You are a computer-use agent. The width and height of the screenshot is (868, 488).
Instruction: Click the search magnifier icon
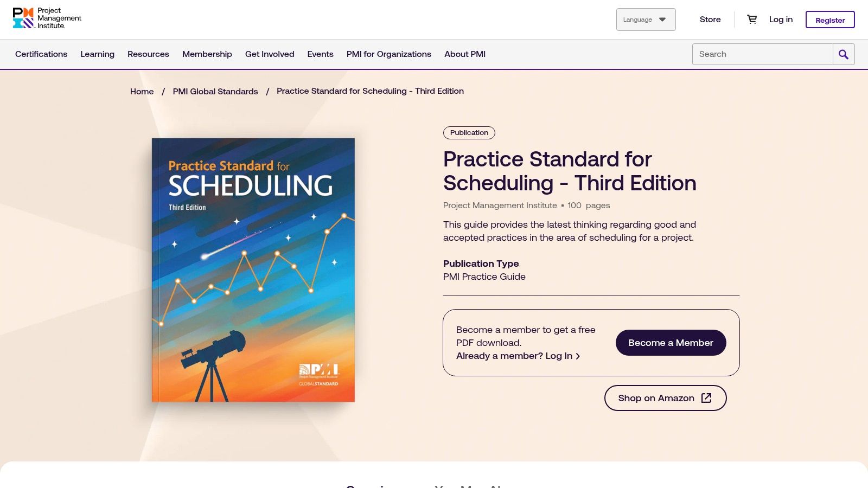coord(843,54)
